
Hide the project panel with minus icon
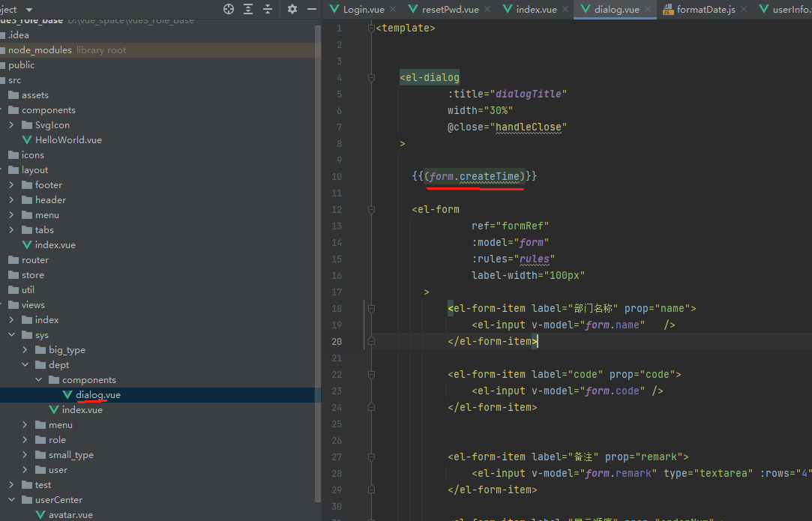312,9
